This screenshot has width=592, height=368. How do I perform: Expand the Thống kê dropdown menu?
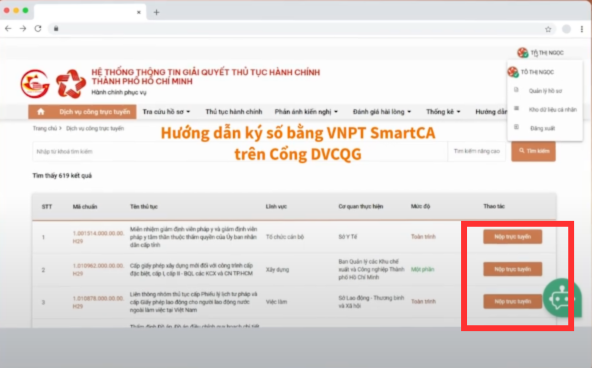click(443, 112)
